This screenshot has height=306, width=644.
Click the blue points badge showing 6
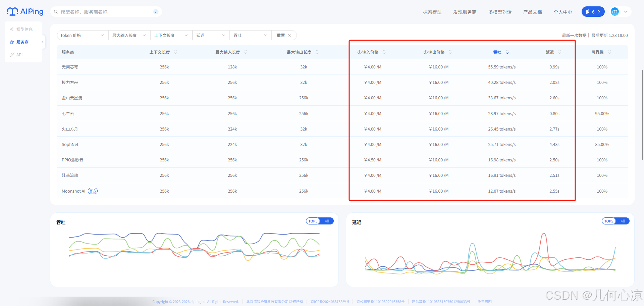pyautogui.click(x=593, y=12)
